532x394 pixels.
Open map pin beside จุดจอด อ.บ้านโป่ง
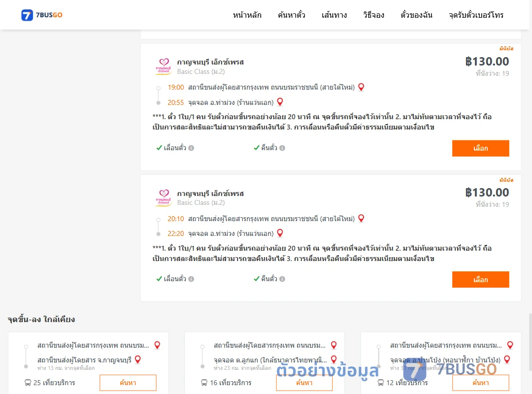point(507,360)
